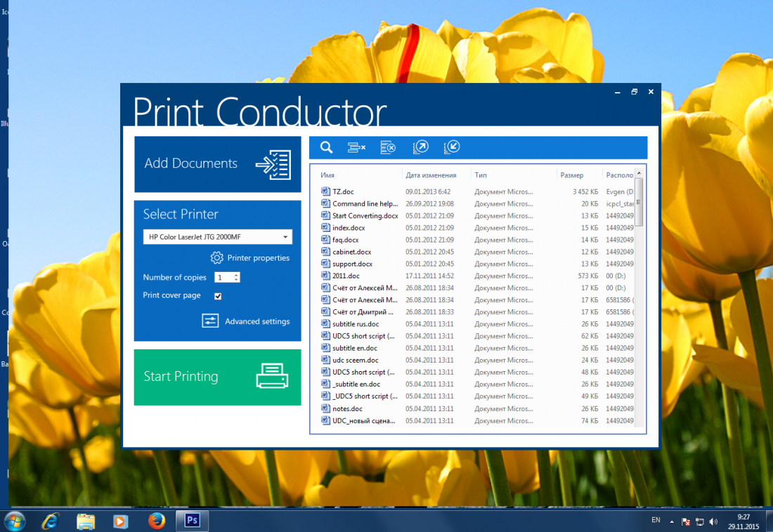Click the clear document list icon
The width and height of the screenshot is (773, 532).
(388, 147)
